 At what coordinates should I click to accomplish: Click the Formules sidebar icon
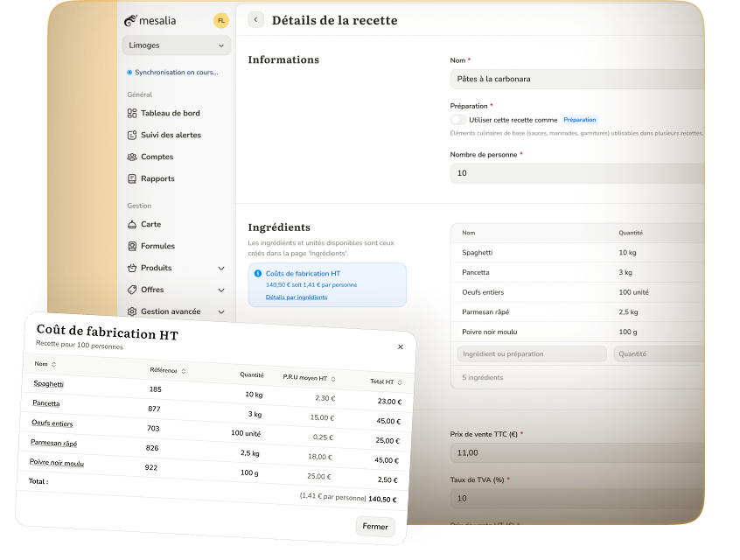point(132,246)
